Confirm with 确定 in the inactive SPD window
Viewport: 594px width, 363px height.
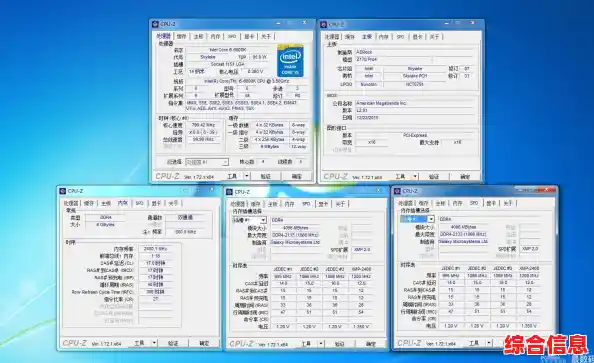[x=371, y=344]
